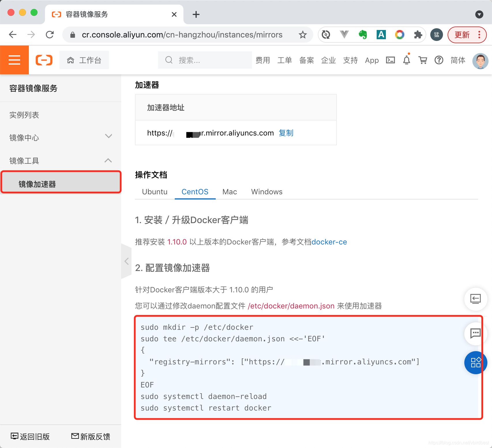Click the 'sudo systemctl restart docker' line
Image resolution: width=492 pixels, height=448 pixels.
click(206, 408)
